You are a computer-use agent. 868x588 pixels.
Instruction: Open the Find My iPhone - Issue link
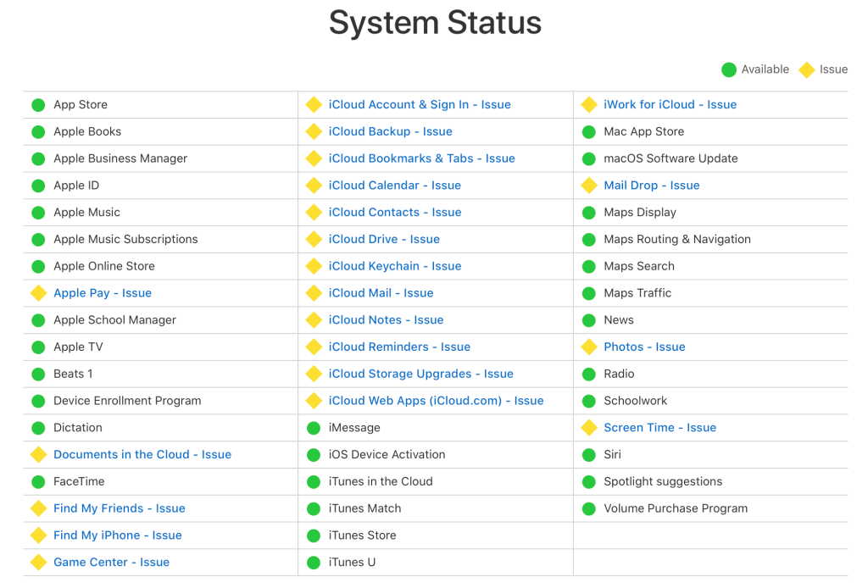[x=117, y=535]
